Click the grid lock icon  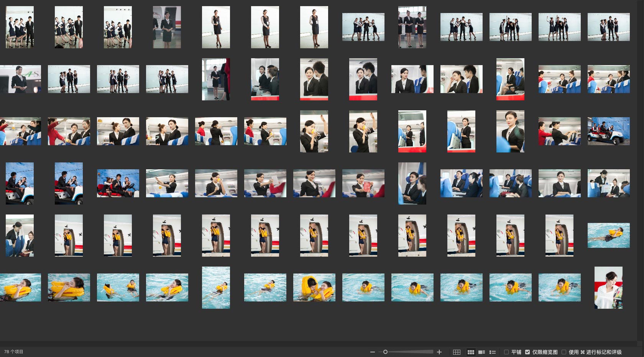pos(457,352)
